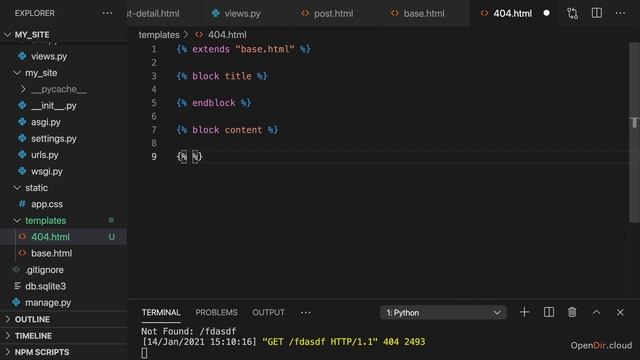The image size is (640, 360).
Task: Collapse the static folder
Action: pos(17,188)
